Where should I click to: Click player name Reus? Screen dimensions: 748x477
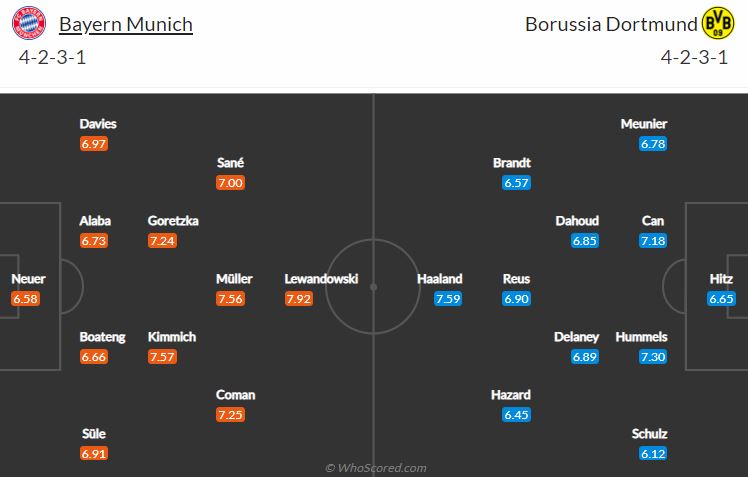(516, 279)
